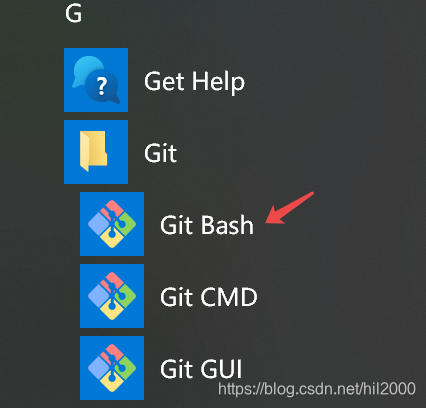The width and height of the screenshot is (426, 408).
Task: Launch Git Bash via its icon
Action: (x=112, y=224)
